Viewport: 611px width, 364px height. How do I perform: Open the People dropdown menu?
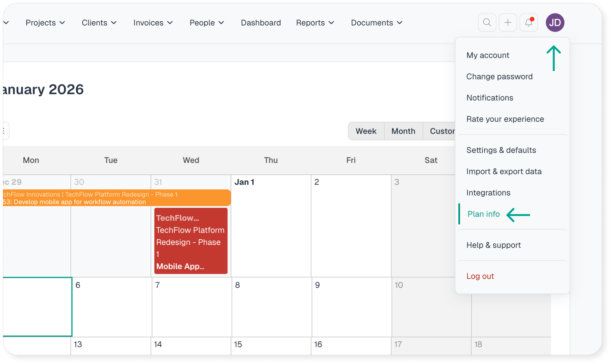point(207,23)
